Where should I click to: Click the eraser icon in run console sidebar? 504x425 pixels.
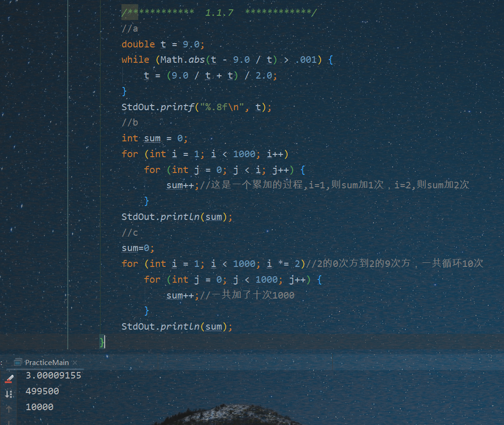[9, 379]
